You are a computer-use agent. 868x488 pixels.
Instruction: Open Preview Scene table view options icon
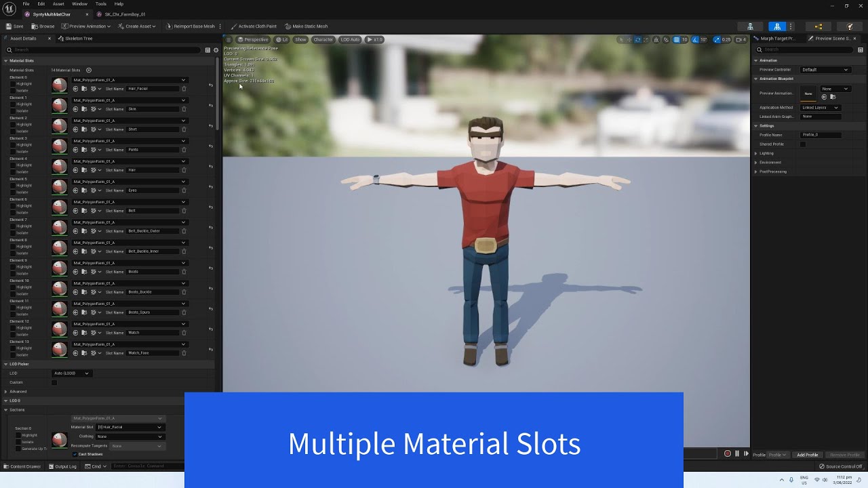861,49
